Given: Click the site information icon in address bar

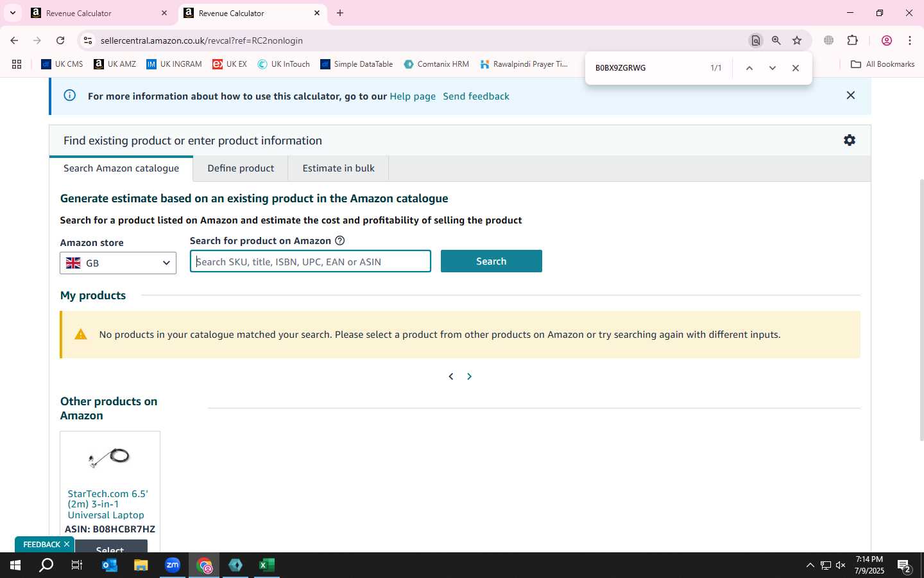Looking at the screenshot, I should click(88, 40).
